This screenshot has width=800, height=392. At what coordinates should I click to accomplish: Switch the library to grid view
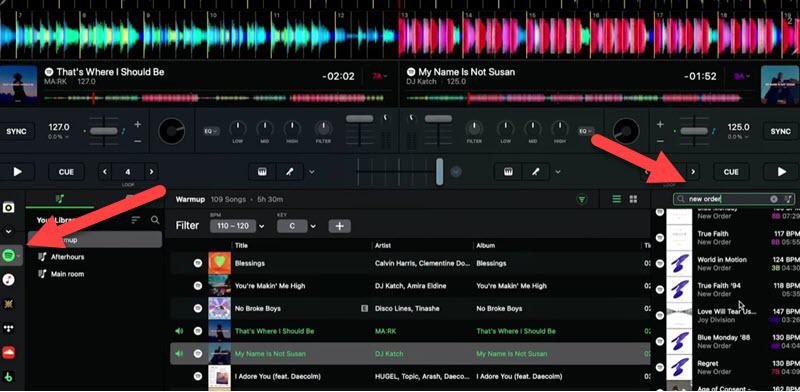click(x=633, y=199)
